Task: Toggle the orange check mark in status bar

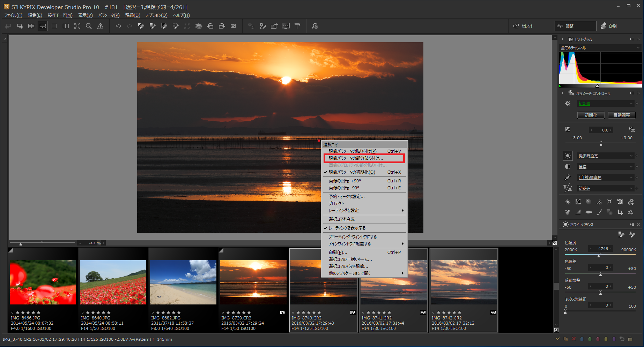Action: (558, 339)
